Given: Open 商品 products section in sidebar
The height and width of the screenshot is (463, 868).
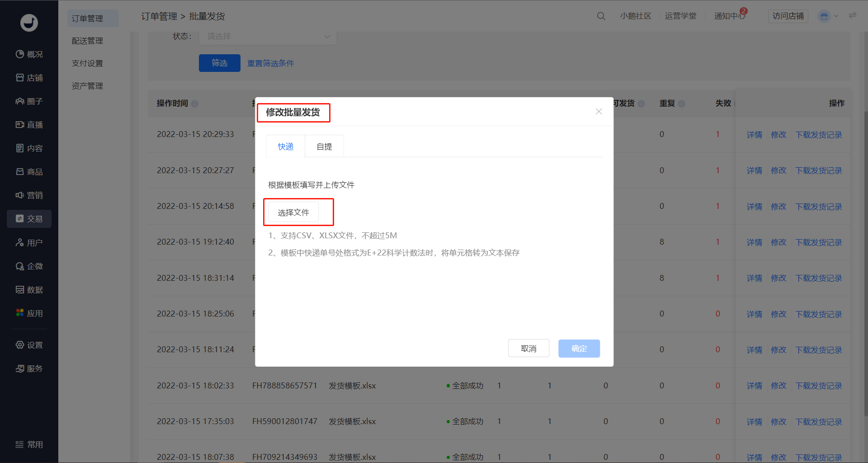Looking at the screenshot, I should [29, 172].
